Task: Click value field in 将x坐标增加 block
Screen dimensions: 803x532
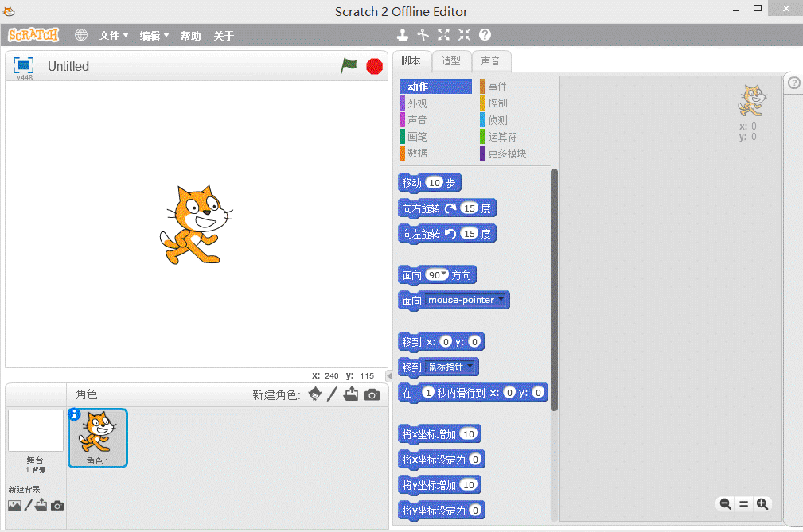Action: (469, 433)
